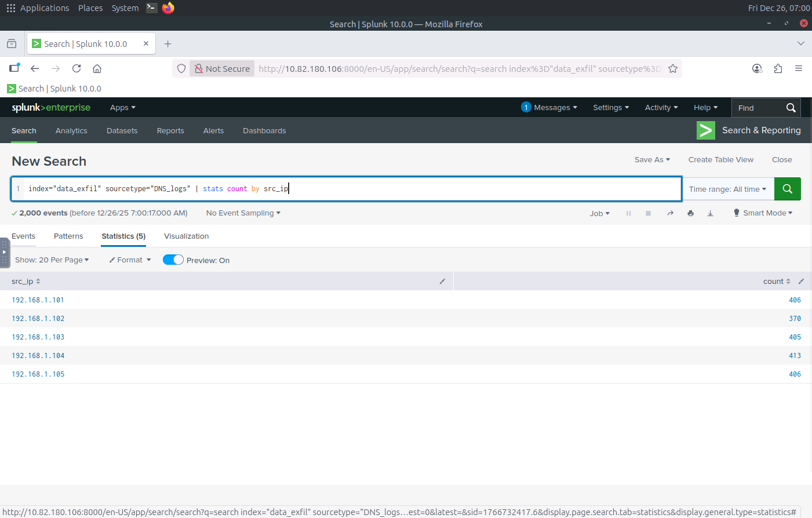Share the search job

pos(671,213)
